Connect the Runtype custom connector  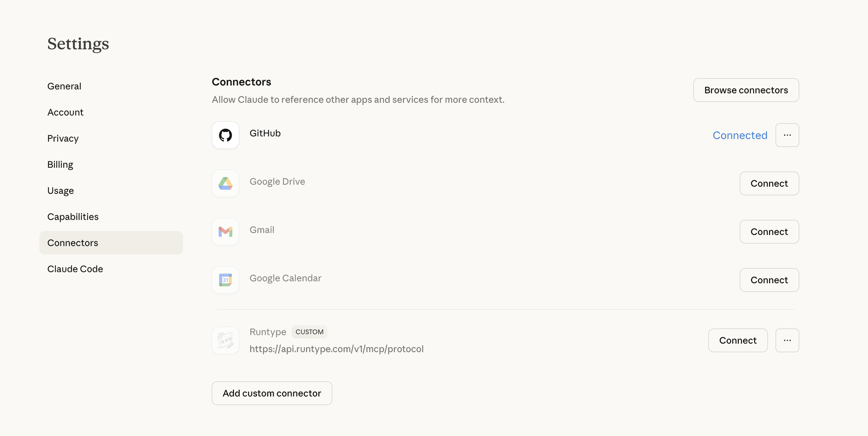(x=737, y=340)
